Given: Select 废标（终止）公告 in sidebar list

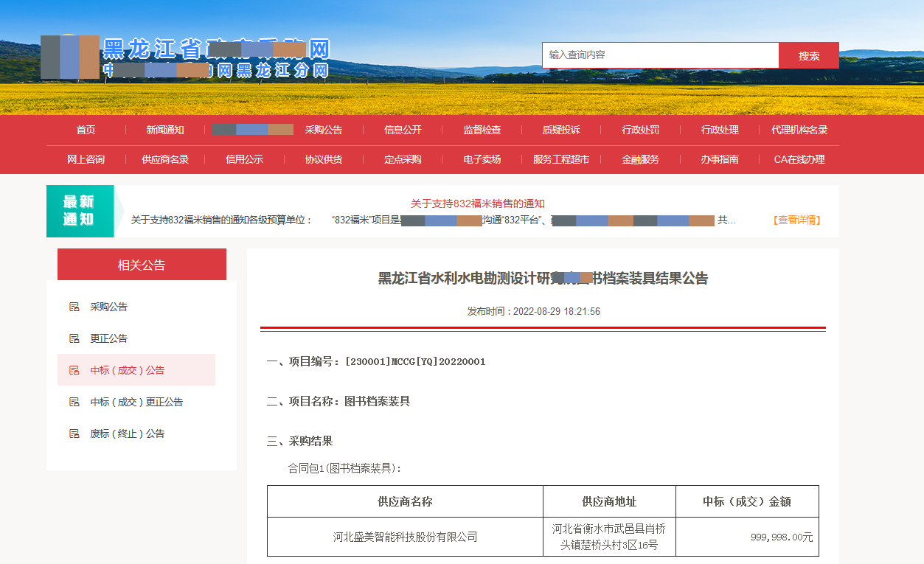Looking at the screenshot, I should [x=127, y=434].
